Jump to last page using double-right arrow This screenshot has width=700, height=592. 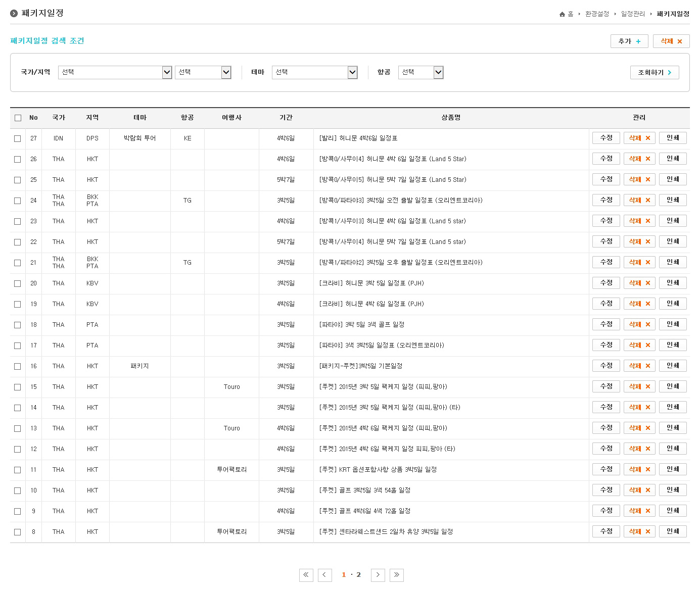pyautogui.click(x=397, y=575)
